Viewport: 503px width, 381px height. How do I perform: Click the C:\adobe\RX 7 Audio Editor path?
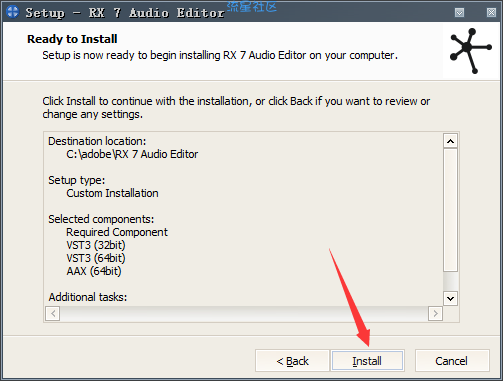click(x=132, y=154)
